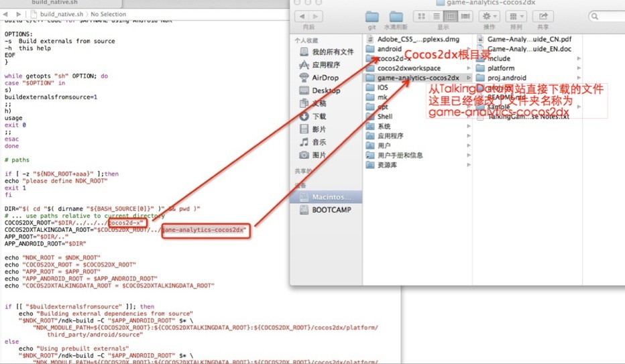The height and width of the screenshot is (364, 625).
Task: Open the Finder arrange-by dropdown
Action: pyautogui.click(x=516, y=16)
